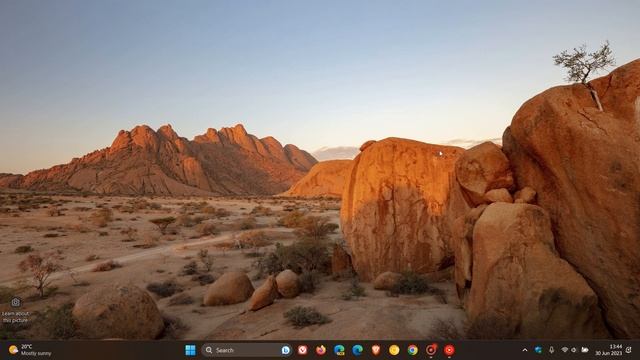Screen dimensions: 640x360
Task: Open the Edge icon with the yellow badge
Action: [x=339, y=350]
